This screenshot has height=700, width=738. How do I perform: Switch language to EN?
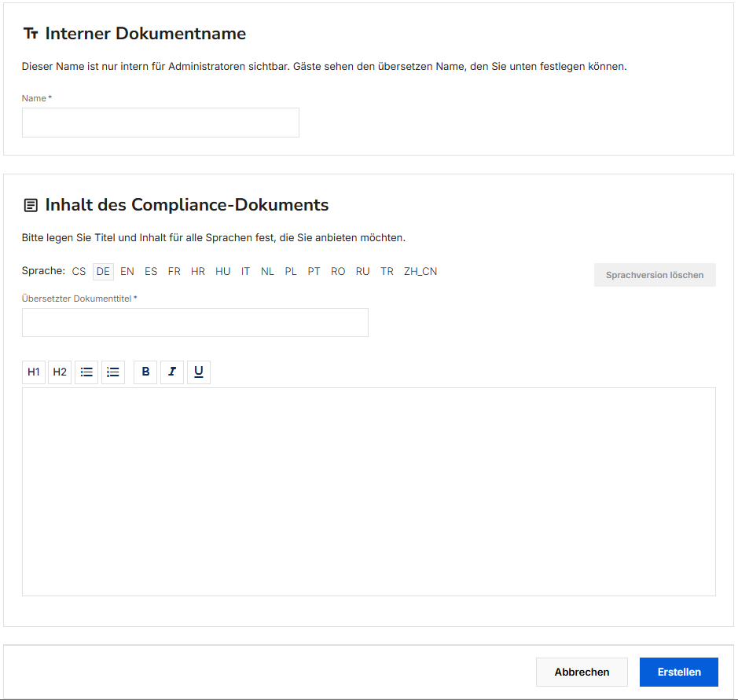point(127,272)
